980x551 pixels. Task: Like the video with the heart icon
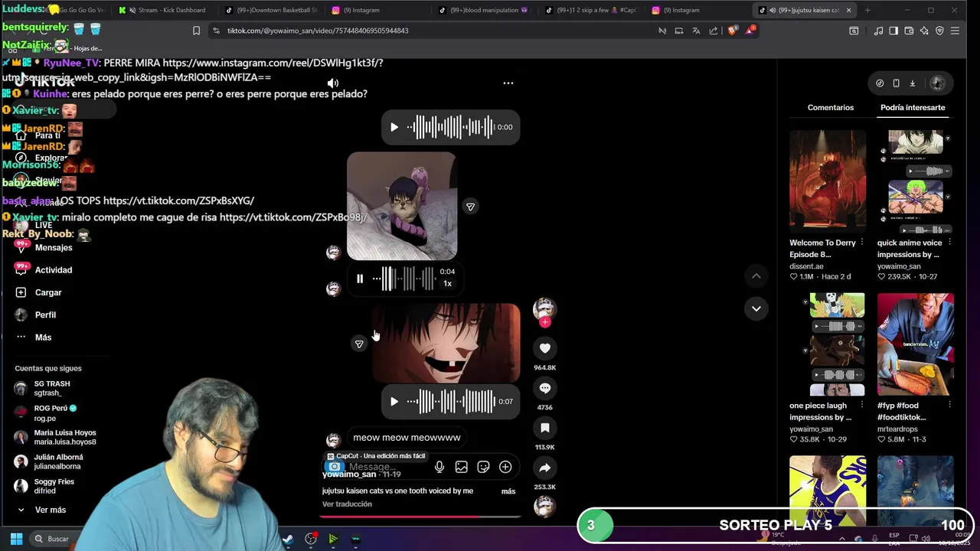pyautogui.click(x=545, y=348)
